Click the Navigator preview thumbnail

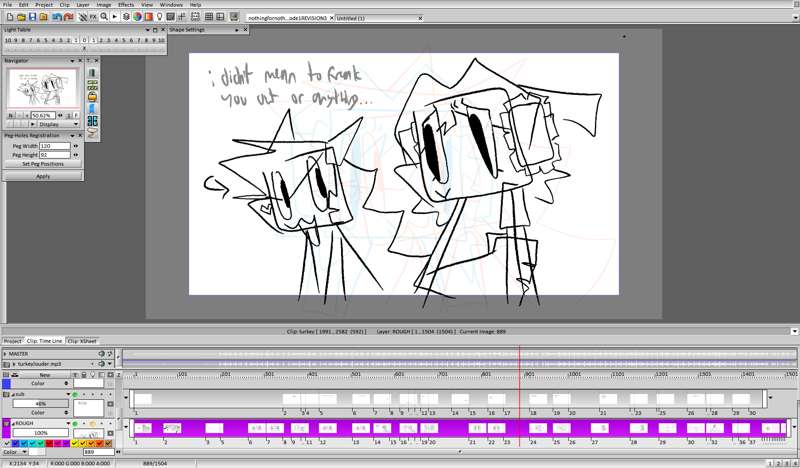pos(43,88)
